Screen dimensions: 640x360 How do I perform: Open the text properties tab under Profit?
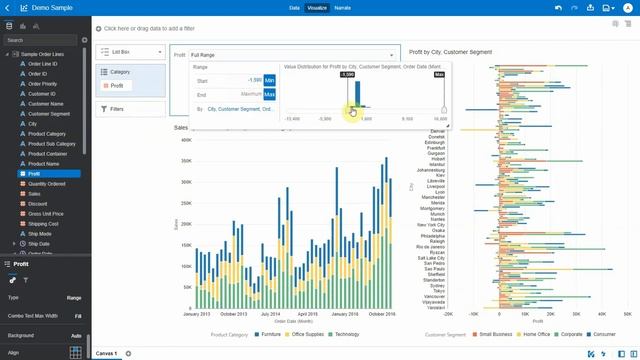pos(26,280)
